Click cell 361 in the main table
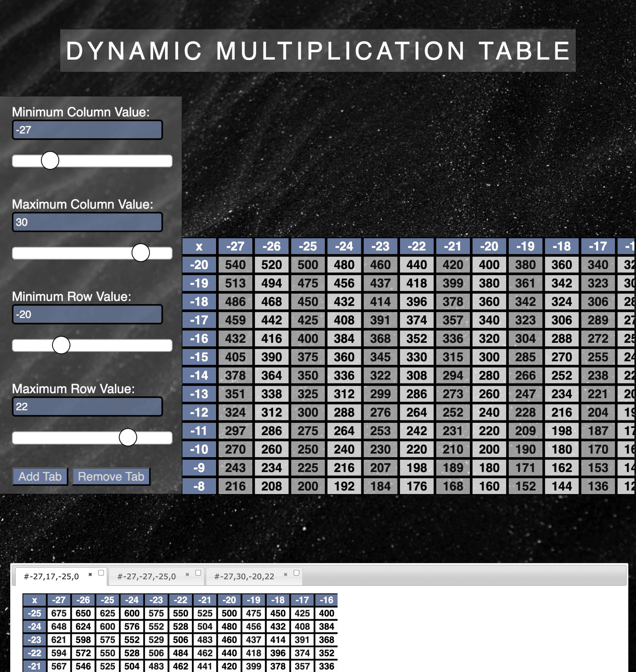This screenshot has width=636, height=672. coord(525,283)
